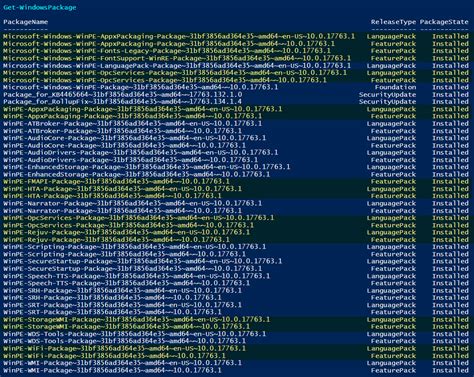Click FeaturePack in the non-en-US WinPE-StorageWMI row
474x377 pixels.
[393, 327]
